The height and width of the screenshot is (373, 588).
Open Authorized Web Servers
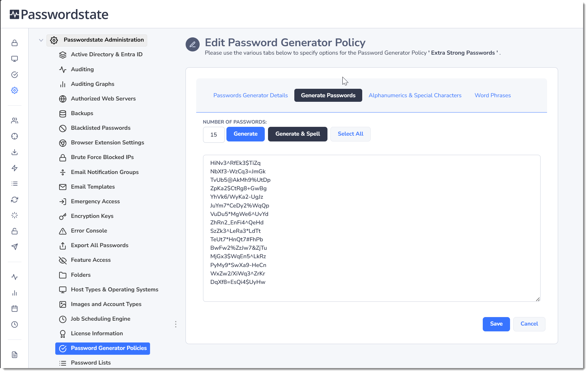[x=103, y=99]
